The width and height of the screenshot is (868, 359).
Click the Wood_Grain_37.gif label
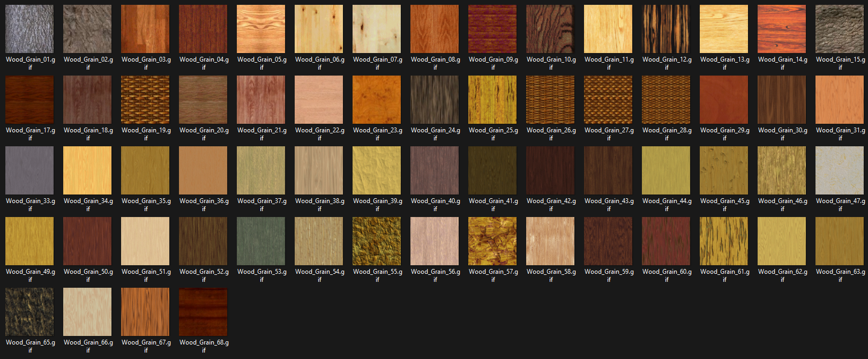(261, 205)
